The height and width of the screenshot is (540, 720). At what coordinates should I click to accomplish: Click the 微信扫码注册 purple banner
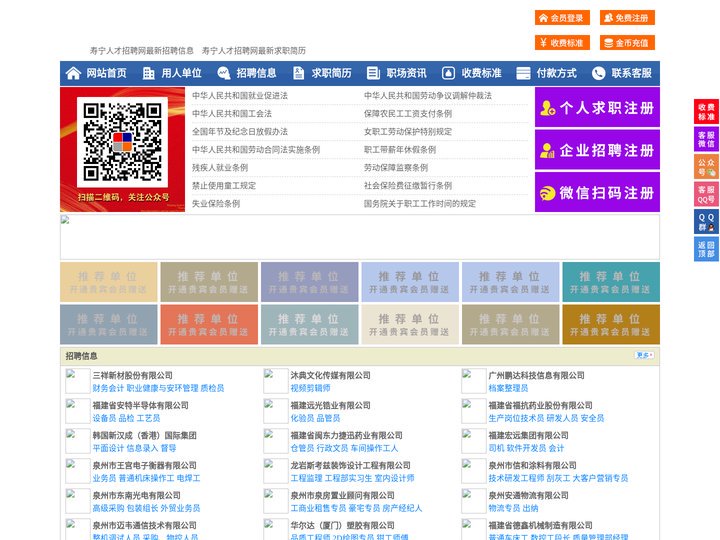pyautogui.click(x=597, y=192)
